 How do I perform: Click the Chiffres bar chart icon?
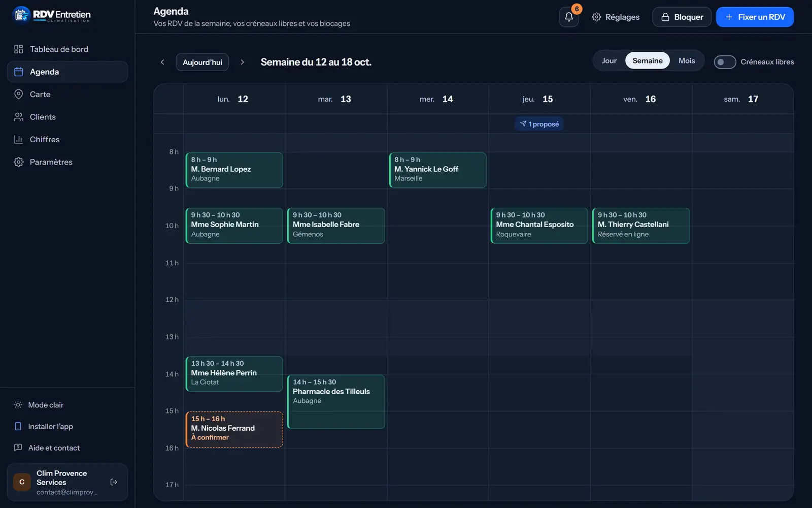click(x=19, y=139)
